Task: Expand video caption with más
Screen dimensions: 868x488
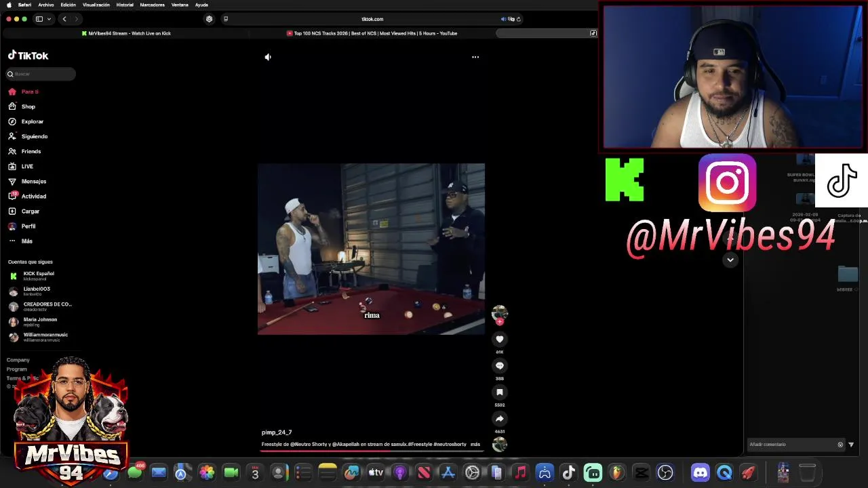Action: (475, 444)
